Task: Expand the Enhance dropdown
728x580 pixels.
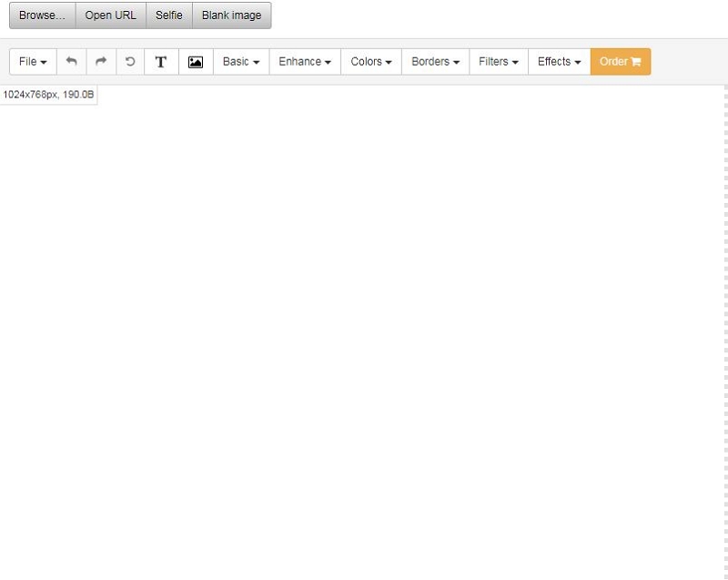Action: [305, 62]
